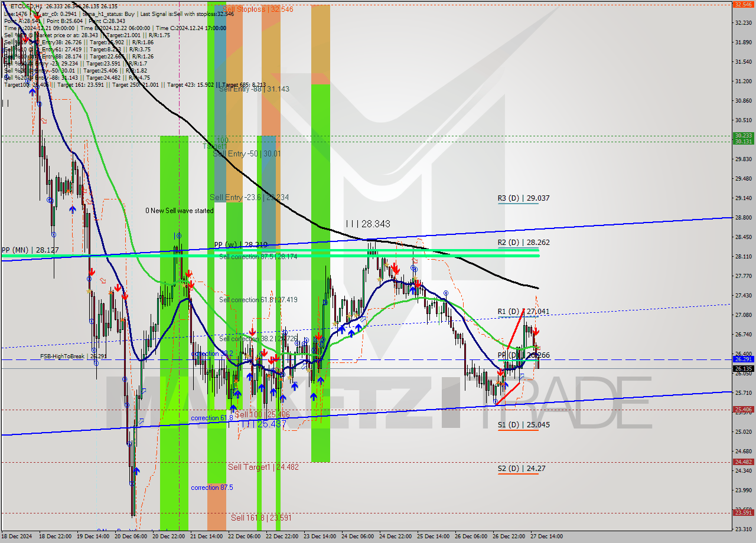The image size is (756, 543).
Task: Select the PP (w) | 28.219 weekly pivot label
Action: pyautogui.click(x=241, y=244)
